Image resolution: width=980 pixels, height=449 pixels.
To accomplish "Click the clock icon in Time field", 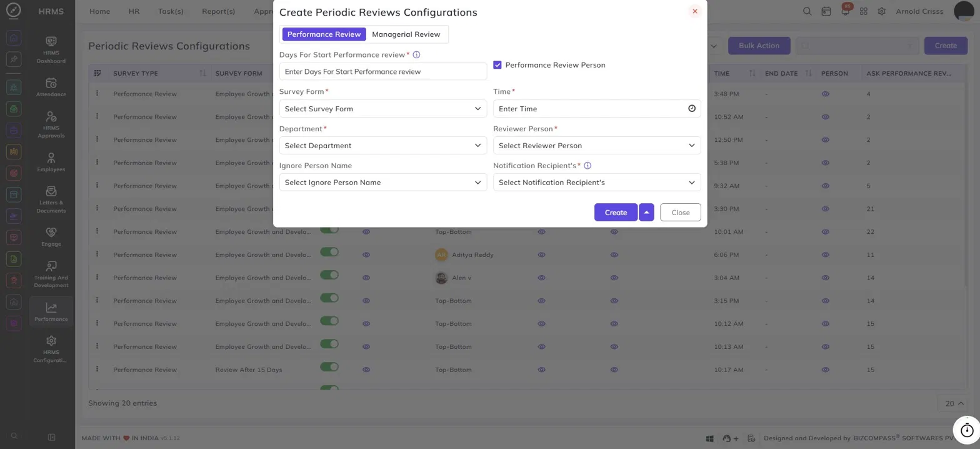I will [x=692, y=108].
